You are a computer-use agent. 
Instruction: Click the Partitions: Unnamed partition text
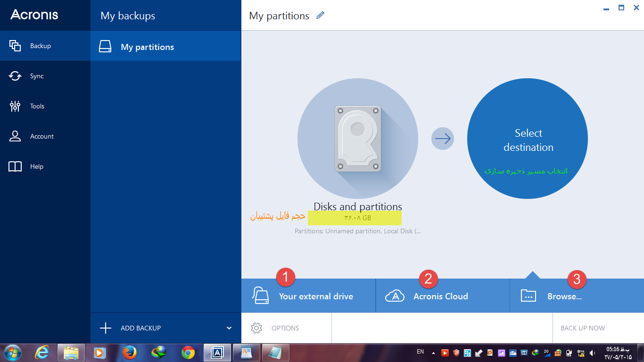[x=358, y=231]
